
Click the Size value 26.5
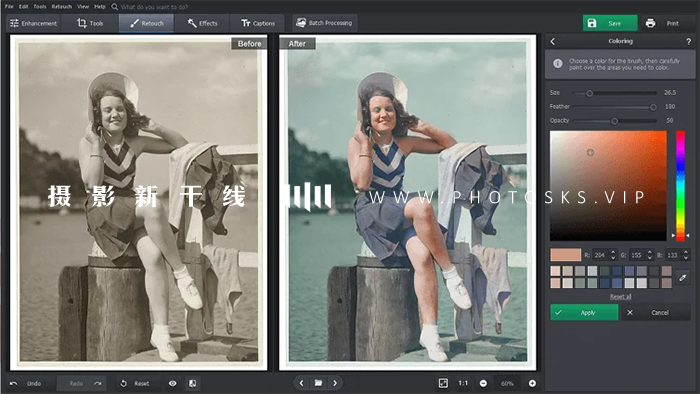[x=670, y=93]
